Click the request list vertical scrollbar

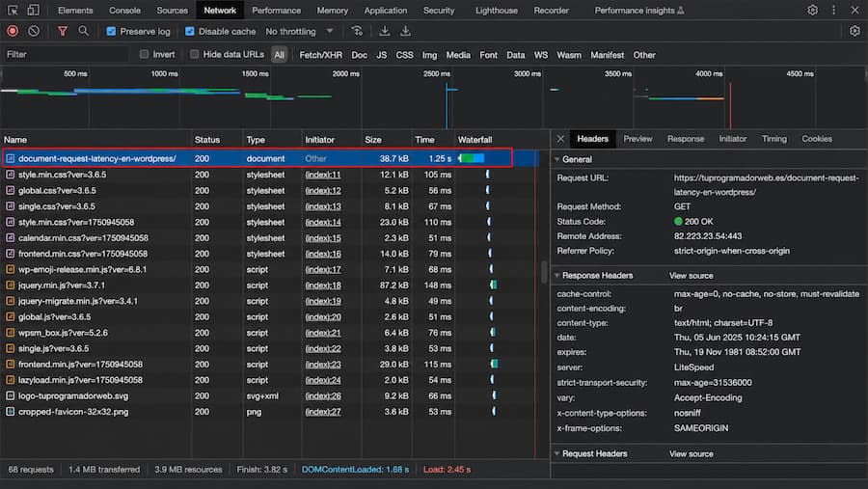pyautogui.click(x=545, y=271)
